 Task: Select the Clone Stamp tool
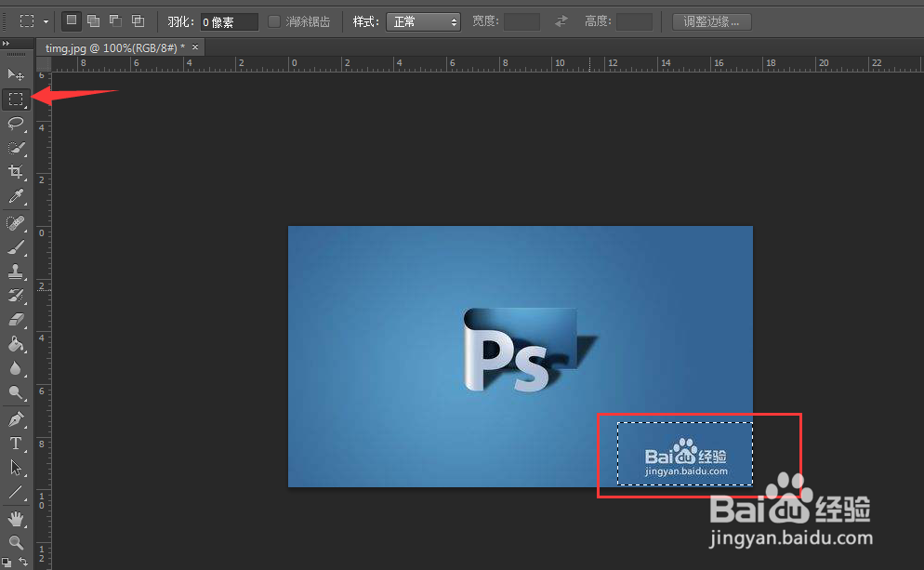16,272
